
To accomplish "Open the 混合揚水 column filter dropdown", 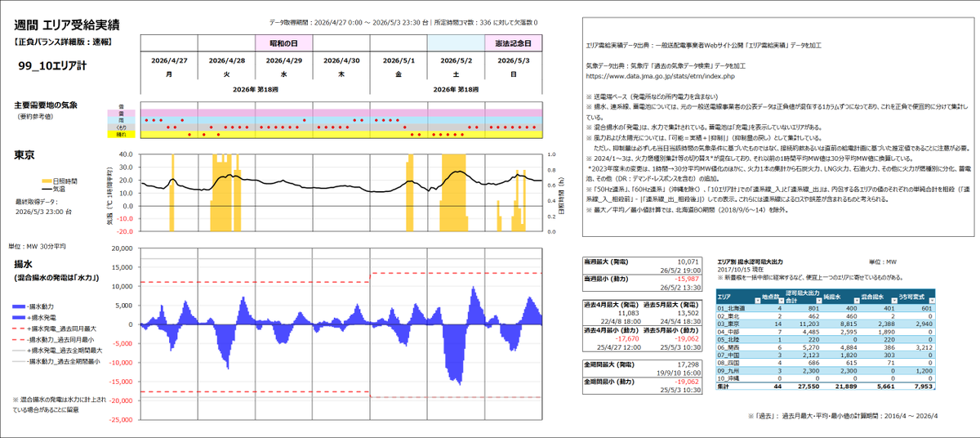I will [x=894, y=301].
